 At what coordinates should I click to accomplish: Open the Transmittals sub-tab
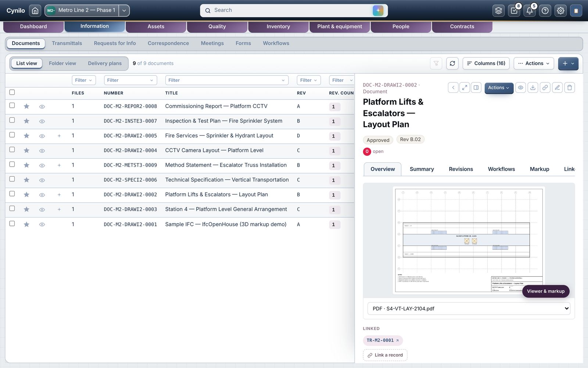coord(67,43)
